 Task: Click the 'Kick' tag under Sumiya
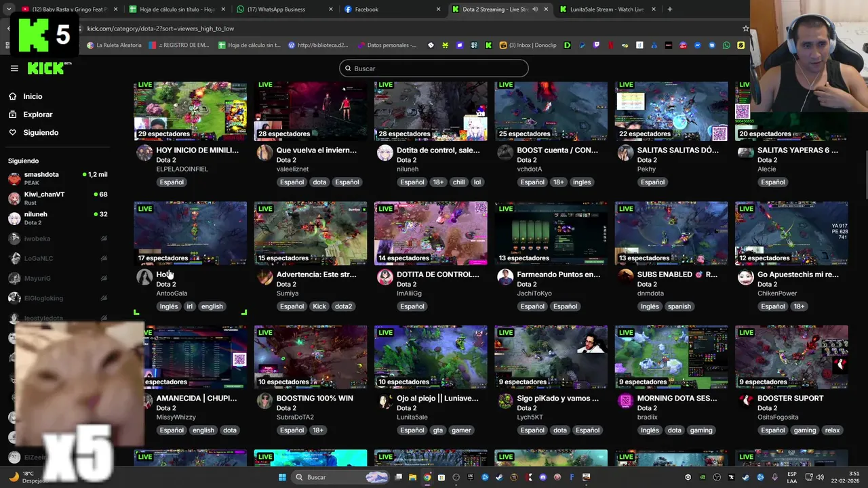[x=319, y=306]
